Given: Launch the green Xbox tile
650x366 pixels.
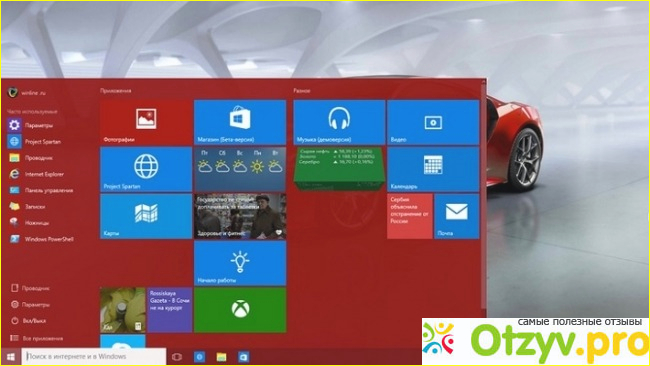Looking at the screenshot, I should (x=240, y=310).
